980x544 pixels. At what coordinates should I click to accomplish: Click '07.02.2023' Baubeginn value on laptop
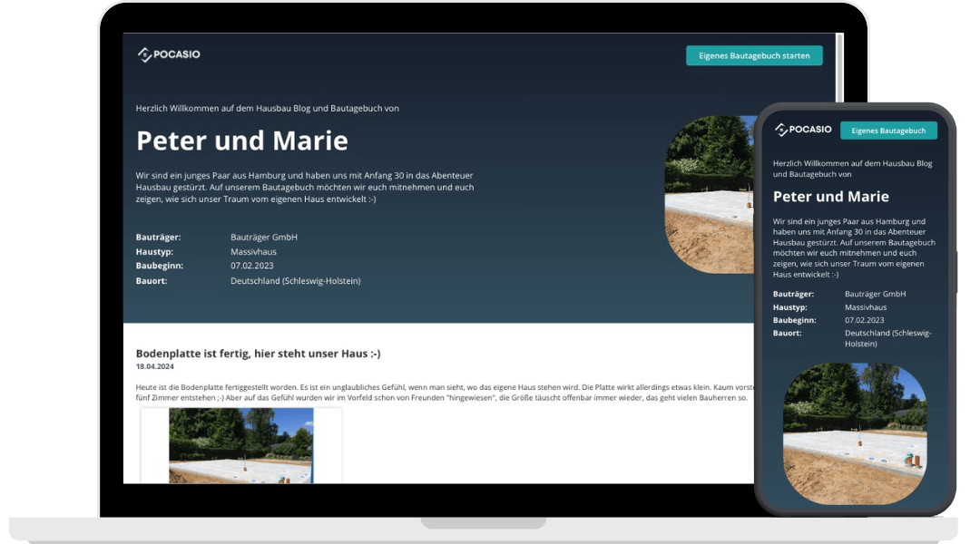(252, 266)
